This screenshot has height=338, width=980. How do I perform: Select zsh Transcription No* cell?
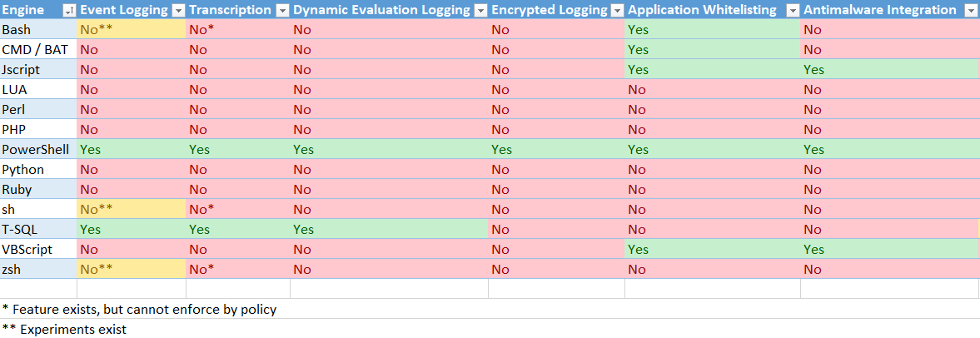(x=238, y=269)
